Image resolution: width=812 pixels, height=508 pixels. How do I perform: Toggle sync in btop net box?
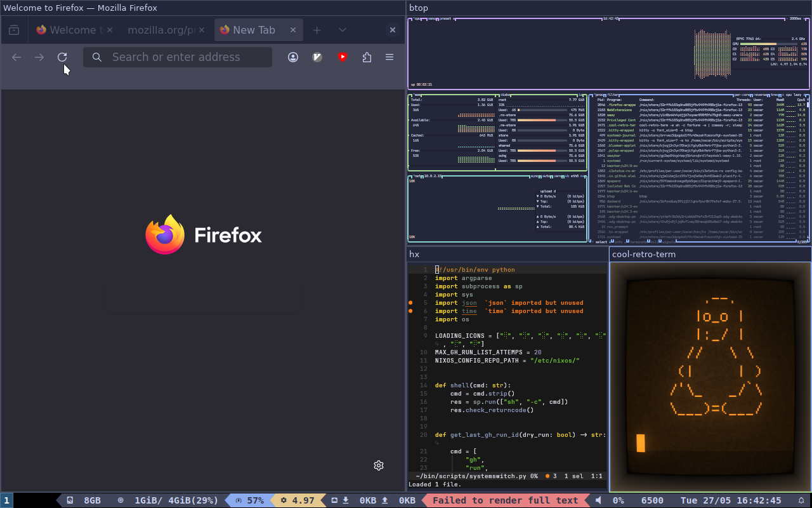(535, 176)
